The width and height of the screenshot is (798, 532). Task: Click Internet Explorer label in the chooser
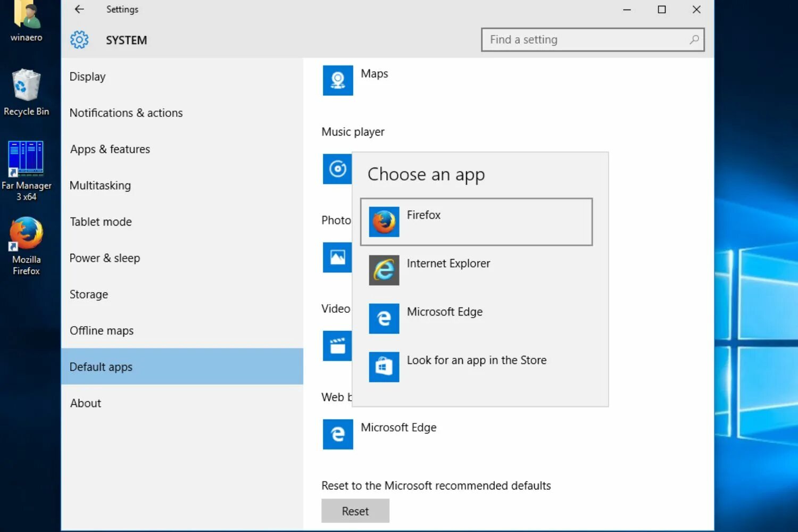click(x=448, y=263)
